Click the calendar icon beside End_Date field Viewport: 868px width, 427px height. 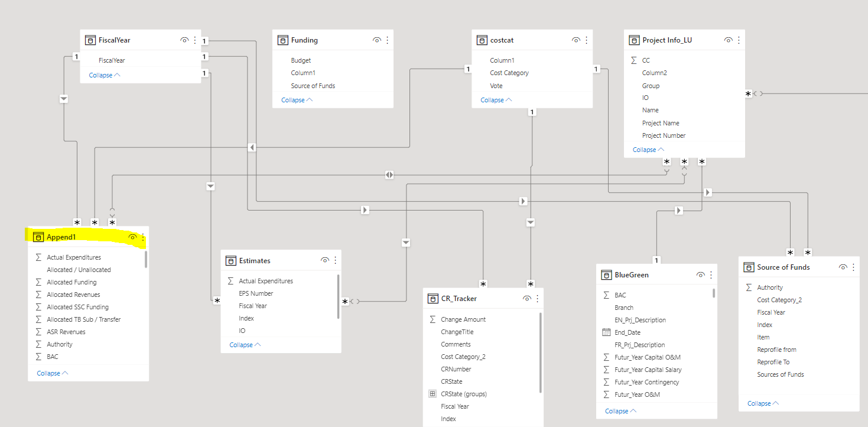click(606, 332)
